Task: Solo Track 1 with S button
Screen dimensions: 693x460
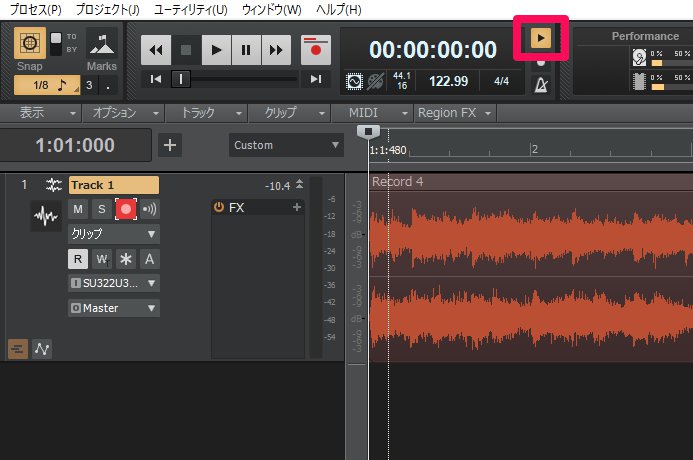Action: tap(101, 209)
